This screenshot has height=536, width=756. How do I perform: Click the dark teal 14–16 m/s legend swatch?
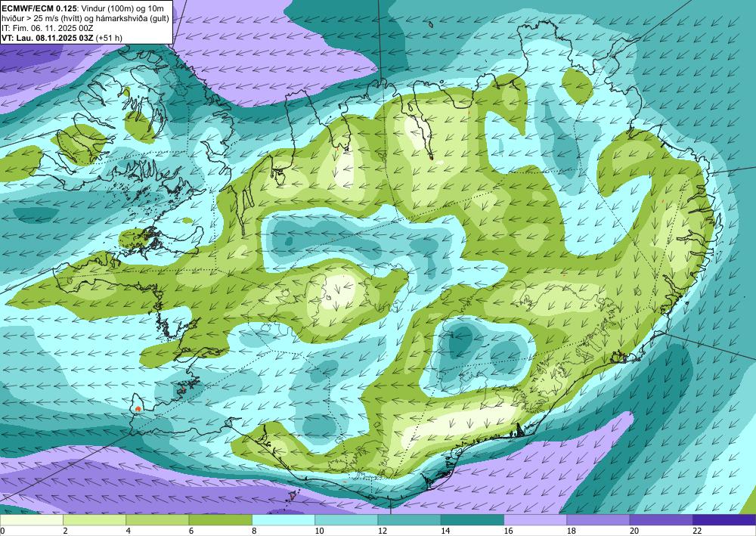click(472, 520)
